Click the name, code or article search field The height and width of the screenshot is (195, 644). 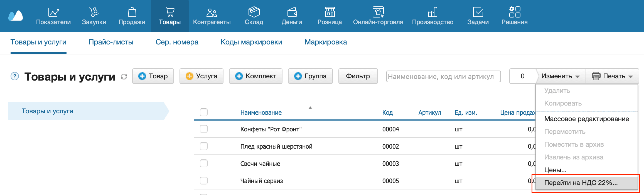tap(443, 76)
